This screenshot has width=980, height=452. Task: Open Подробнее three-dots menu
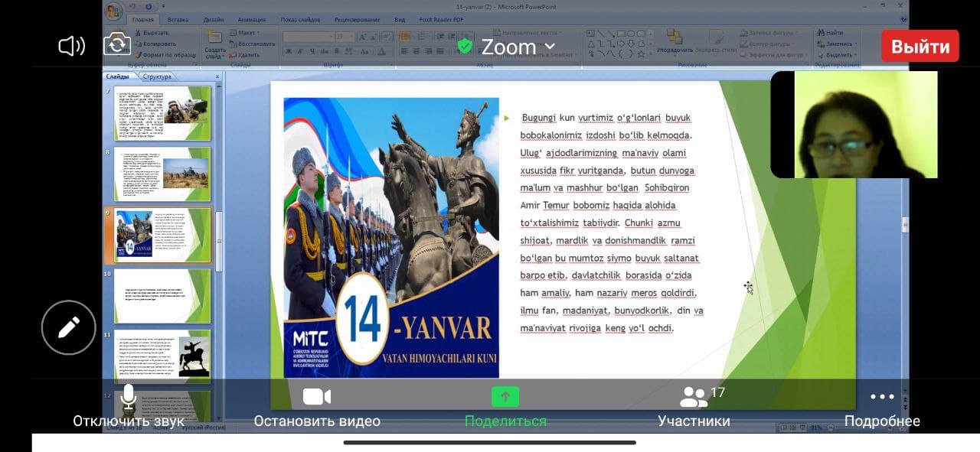tap(882, 405)
